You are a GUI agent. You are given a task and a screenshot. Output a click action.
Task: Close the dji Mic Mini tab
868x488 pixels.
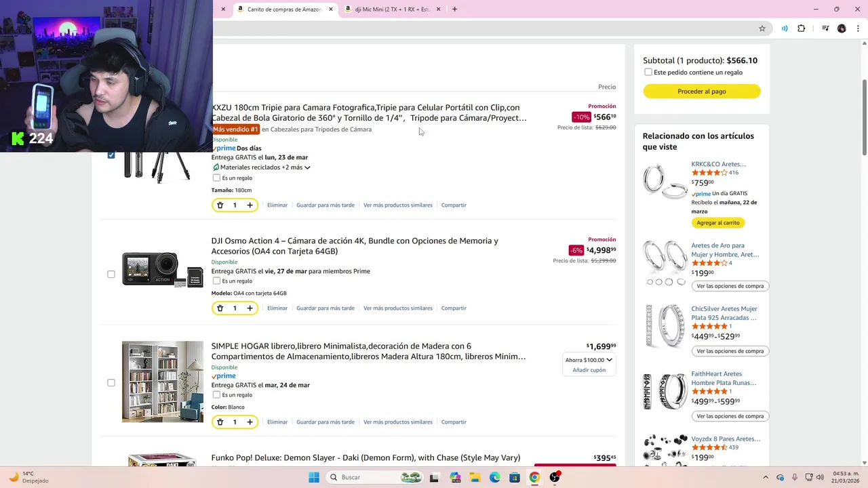438,9
